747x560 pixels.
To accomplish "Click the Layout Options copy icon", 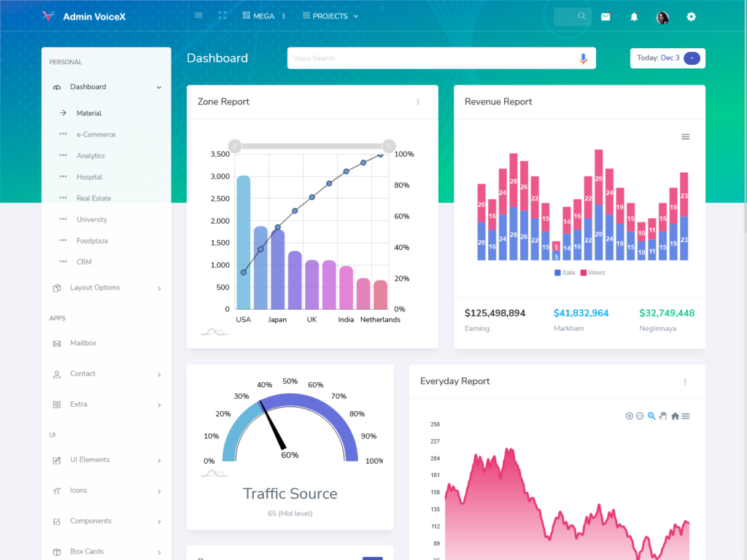I will (57, 288).
